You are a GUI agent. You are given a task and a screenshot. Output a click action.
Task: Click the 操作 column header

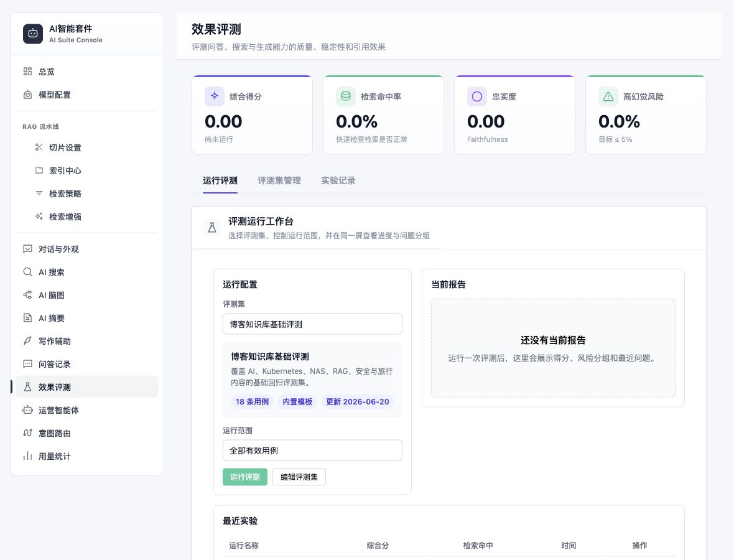tap(640, 545)
